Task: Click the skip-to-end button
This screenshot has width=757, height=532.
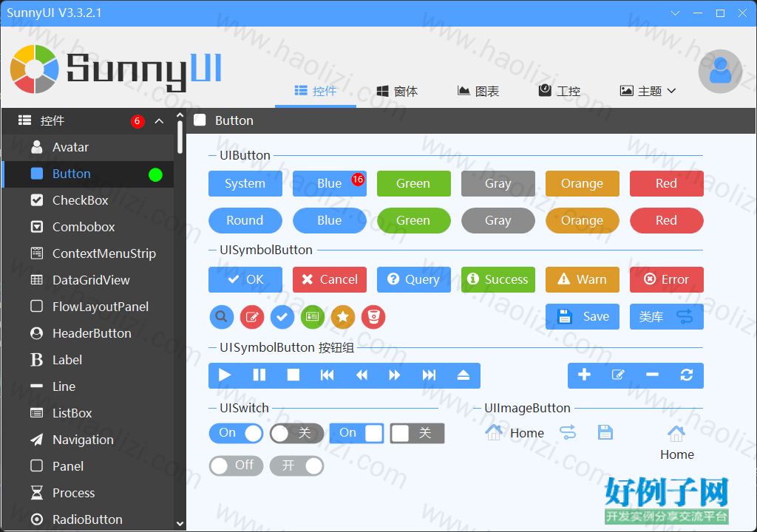Action: point(430,375)
